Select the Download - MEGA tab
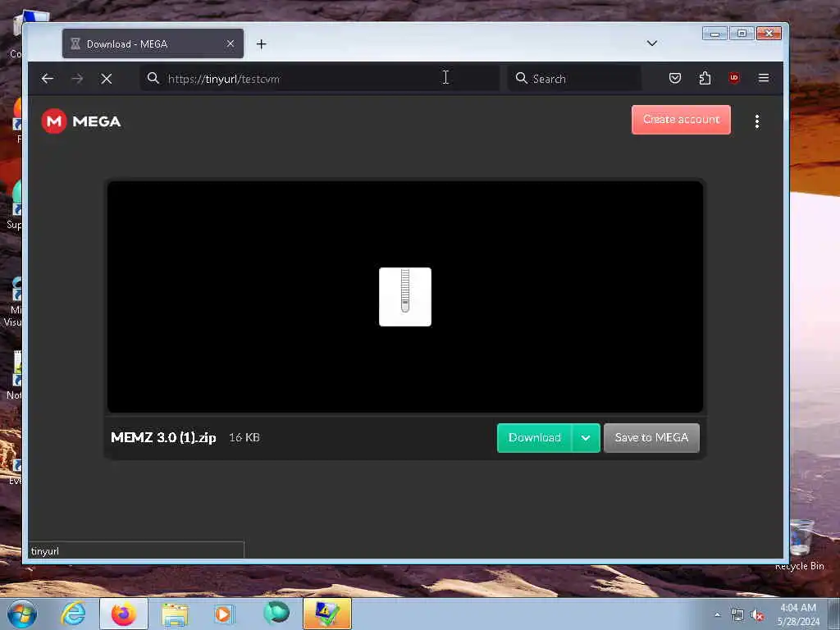This screenshot has width=840, height=630. 153,44
